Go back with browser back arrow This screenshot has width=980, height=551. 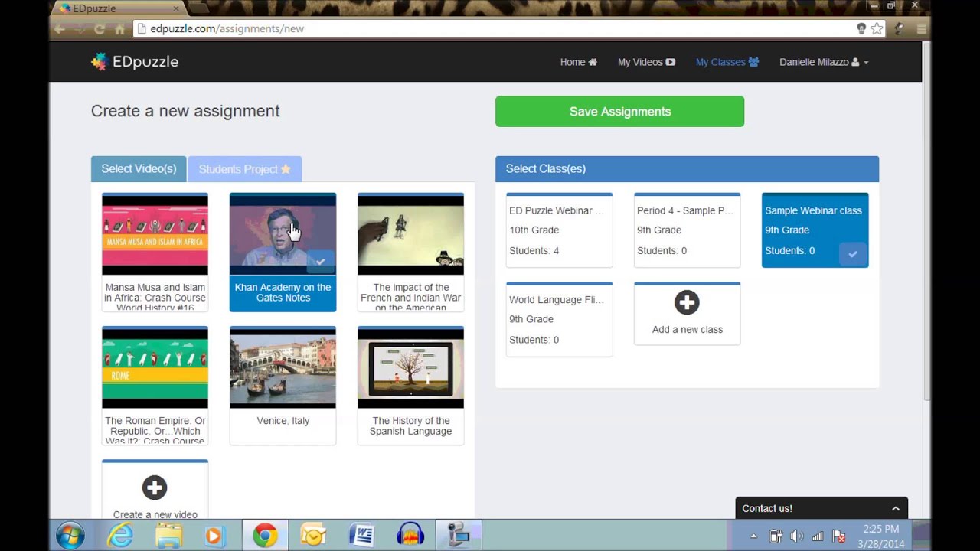60,29
